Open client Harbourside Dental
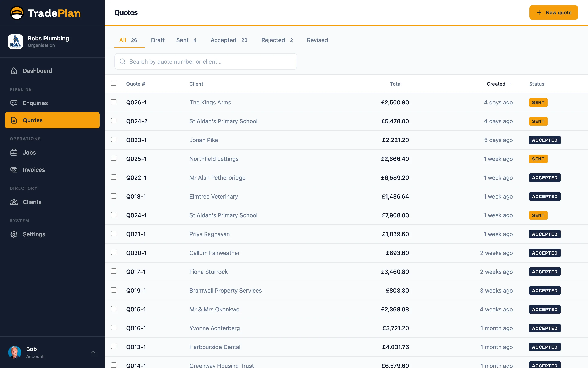The image size is (588, 368). [215, 347]
